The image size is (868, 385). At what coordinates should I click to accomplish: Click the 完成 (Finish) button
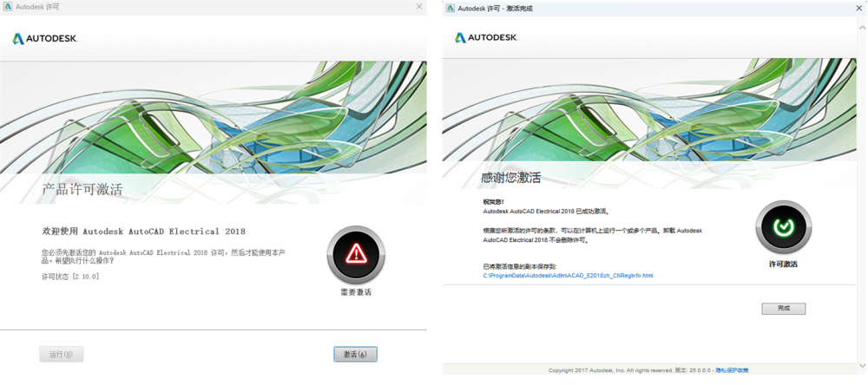(783, 309)
